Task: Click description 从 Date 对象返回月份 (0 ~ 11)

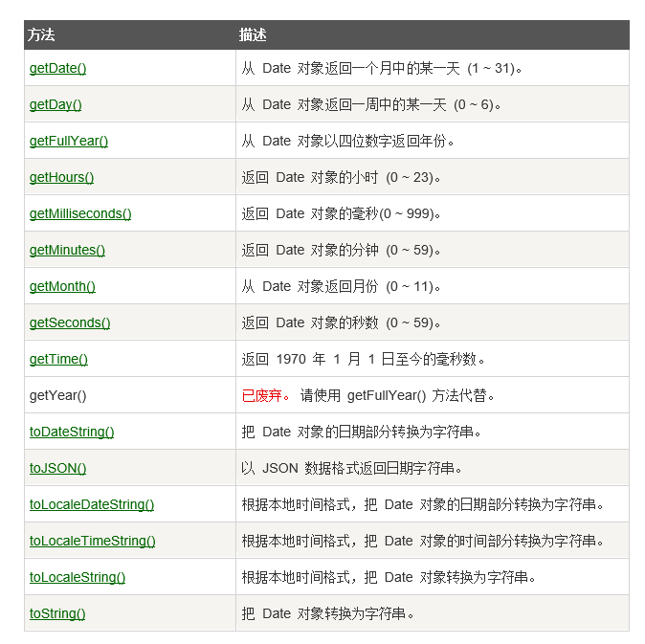Action: click(x=341, y=286)
